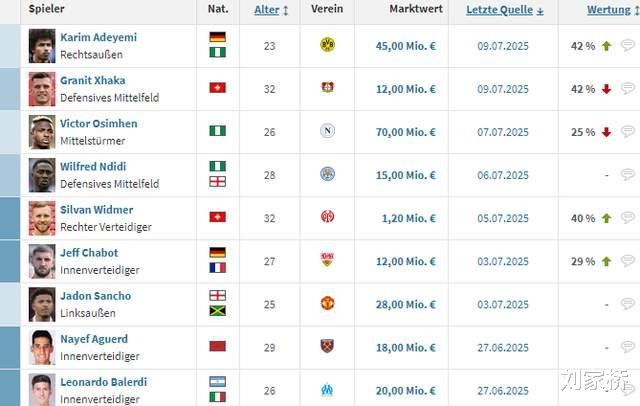This screenshot has width=640, height=406.
Task: Open Napoli club crest in Osimhen row
Action: point(327,131)
